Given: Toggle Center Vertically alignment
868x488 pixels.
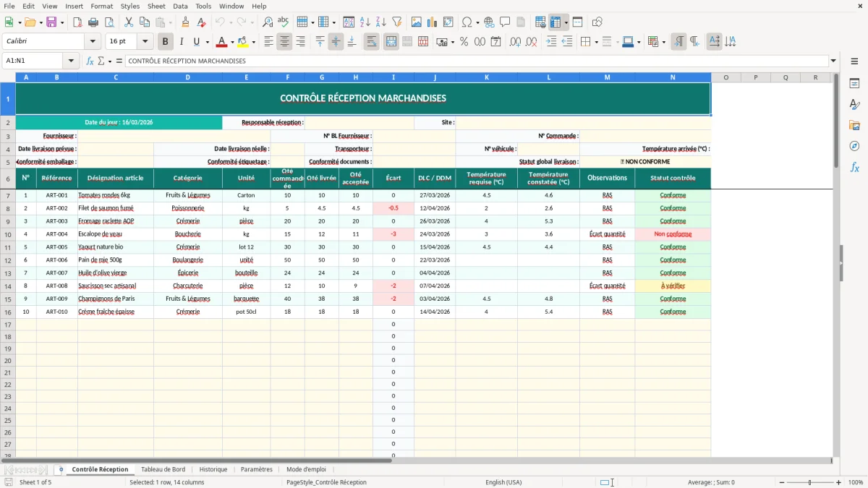Looking at the screenshot, I should [336, 42].
